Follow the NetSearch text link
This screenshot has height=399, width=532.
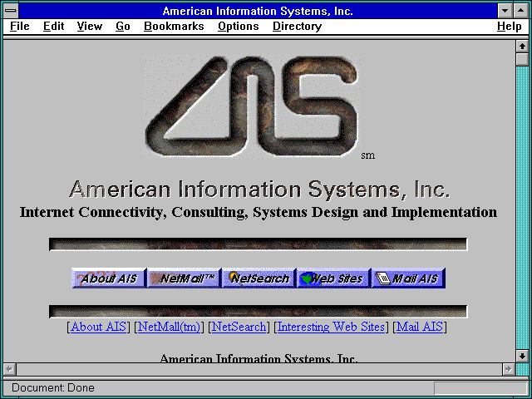[239, 327]
